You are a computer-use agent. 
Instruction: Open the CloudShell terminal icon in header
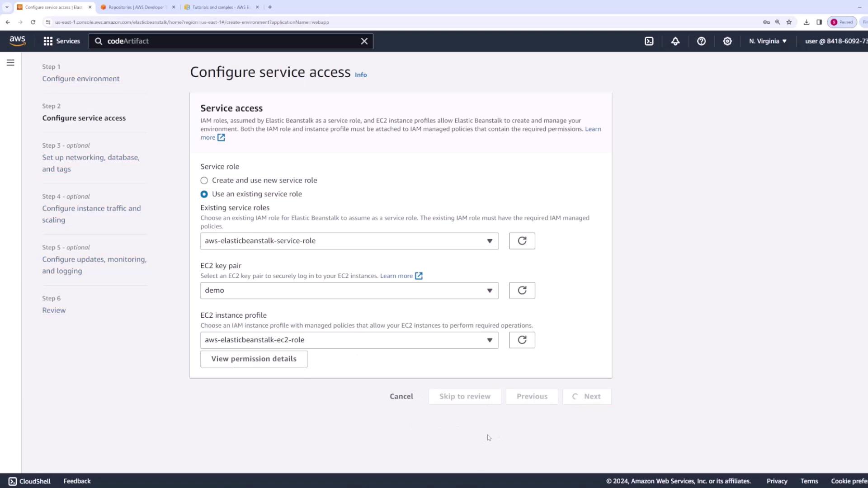649,41
